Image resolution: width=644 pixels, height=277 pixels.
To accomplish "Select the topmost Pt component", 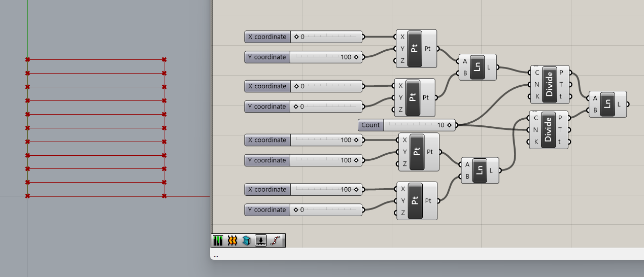I will pyautogui.click(x=415, y=49).
